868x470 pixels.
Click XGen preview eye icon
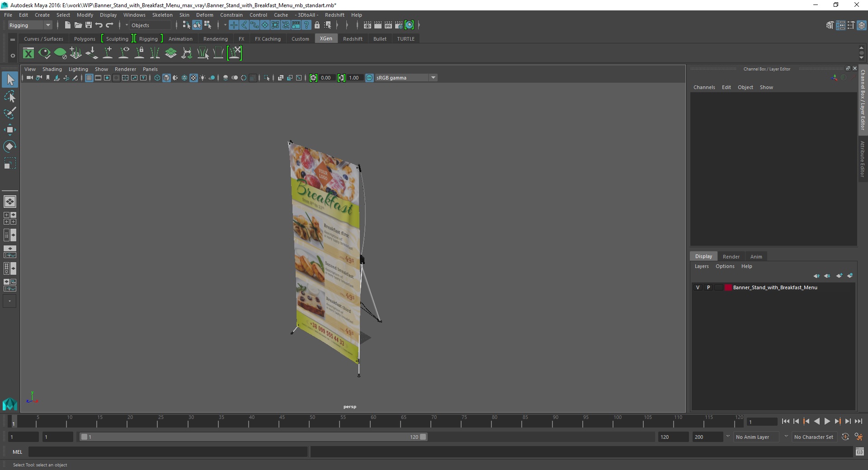(44, 53)
